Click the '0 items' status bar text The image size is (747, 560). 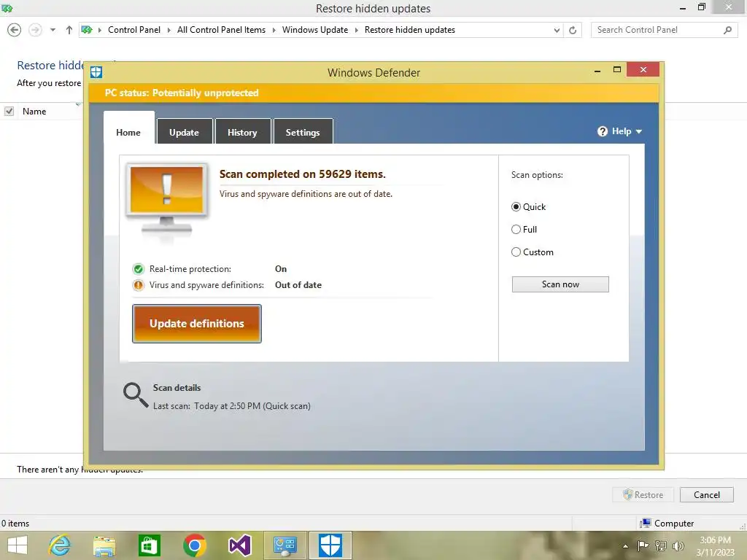[x=15, y=524]
